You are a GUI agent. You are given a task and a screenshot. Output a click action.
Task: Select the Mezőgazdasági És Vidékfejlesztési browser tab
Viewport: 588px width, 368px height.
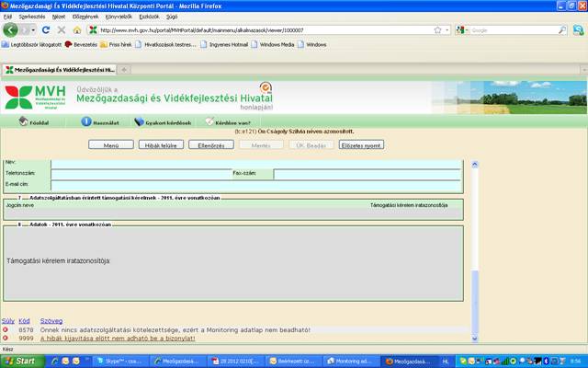(60, 70)
